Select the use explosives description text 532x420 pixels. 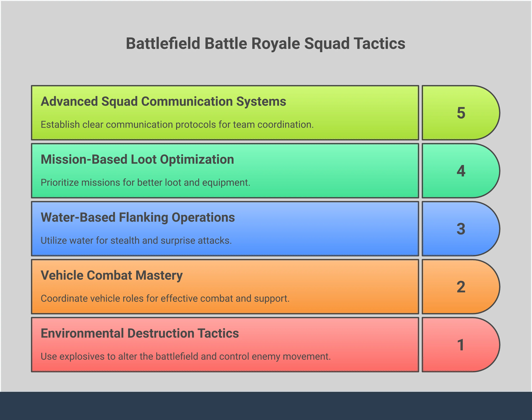pos(185,357)
